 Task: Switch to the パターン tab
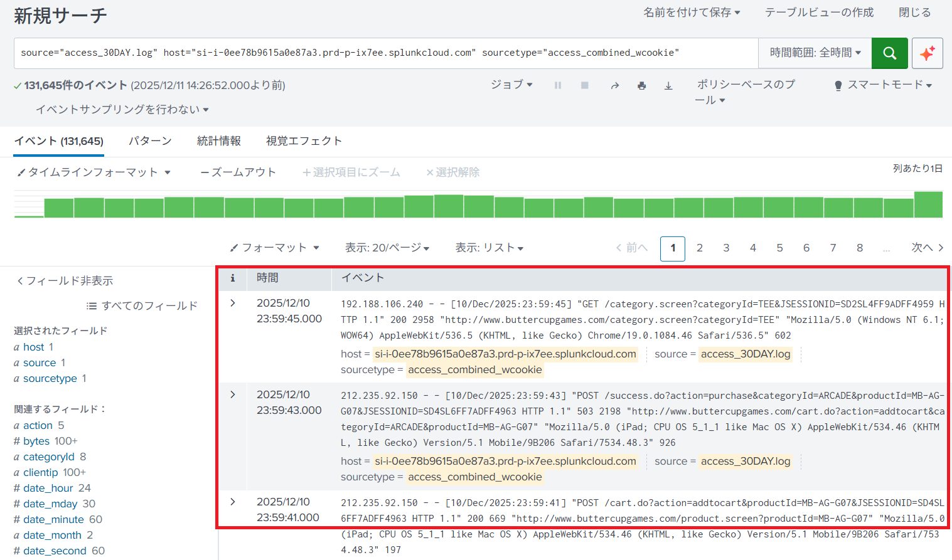click(150, 141)
